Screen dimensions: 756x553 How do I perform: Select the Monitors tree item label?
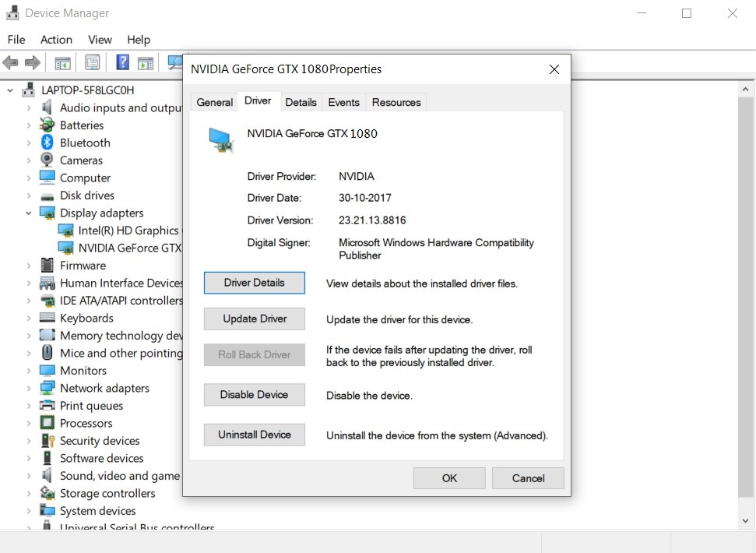click(x=83, y=370)
